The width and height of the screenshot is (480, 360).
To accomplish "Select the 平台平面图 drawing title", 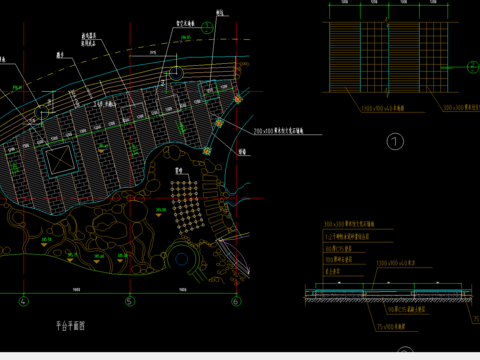I will click(x=70, y=325).
